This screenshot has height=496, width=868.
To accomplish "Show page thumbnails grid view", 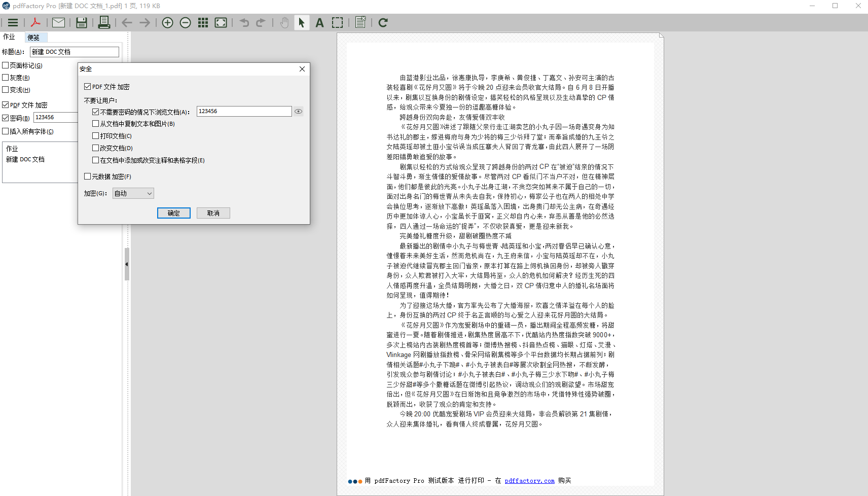I will tap(203, 23).
